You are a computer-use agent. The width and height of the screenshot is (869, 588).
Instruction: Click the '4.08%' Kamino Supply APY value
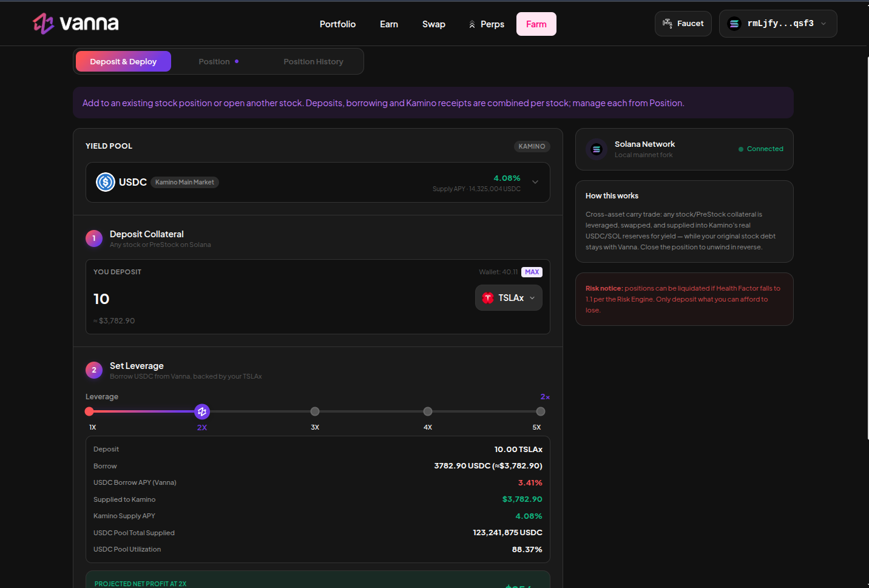(x=529, y=516)
